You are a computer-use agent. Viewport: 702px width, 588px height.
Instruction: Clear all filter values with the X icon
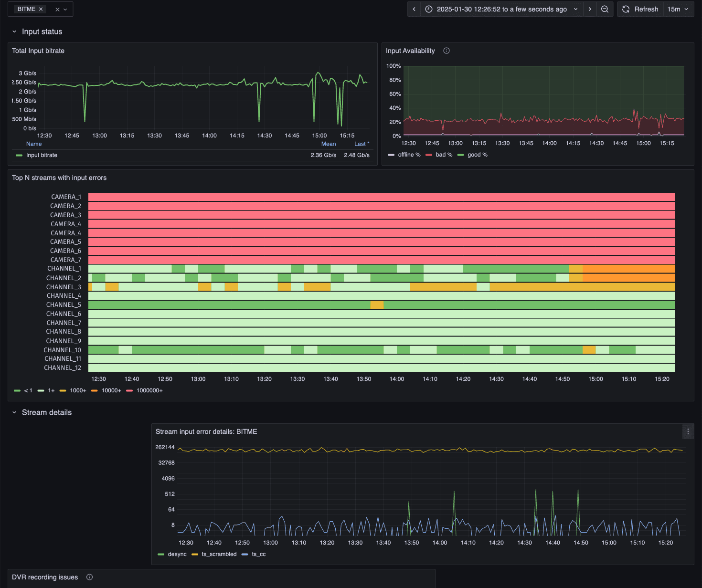[x=57, y=9]
